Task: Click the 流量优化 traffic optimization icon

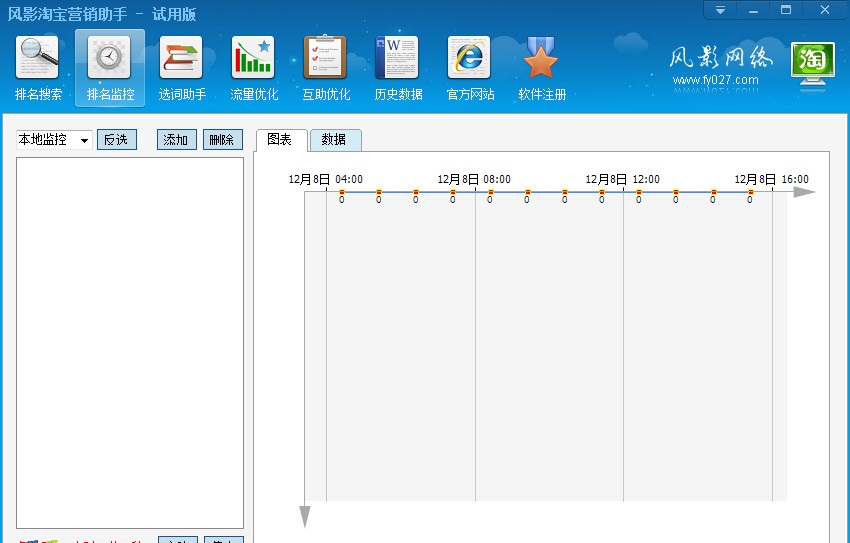Action: click(x=254, y=68)
